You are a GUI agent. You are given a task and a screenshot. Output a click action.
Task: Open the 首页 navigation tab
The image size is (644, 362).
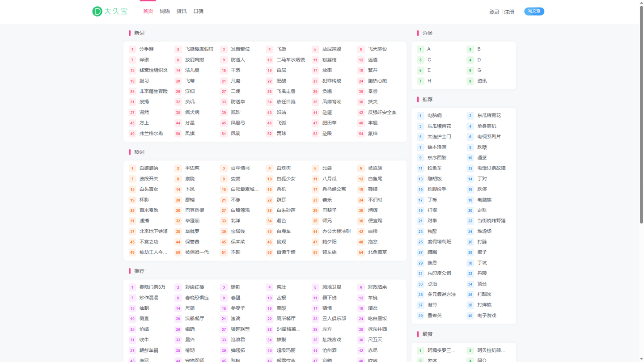[x=148, y=11]
